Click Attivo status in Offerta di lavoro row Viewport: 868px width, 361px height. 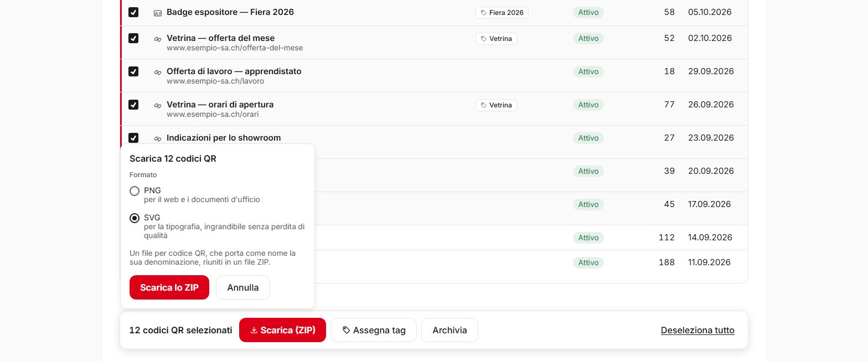(588, 71)
